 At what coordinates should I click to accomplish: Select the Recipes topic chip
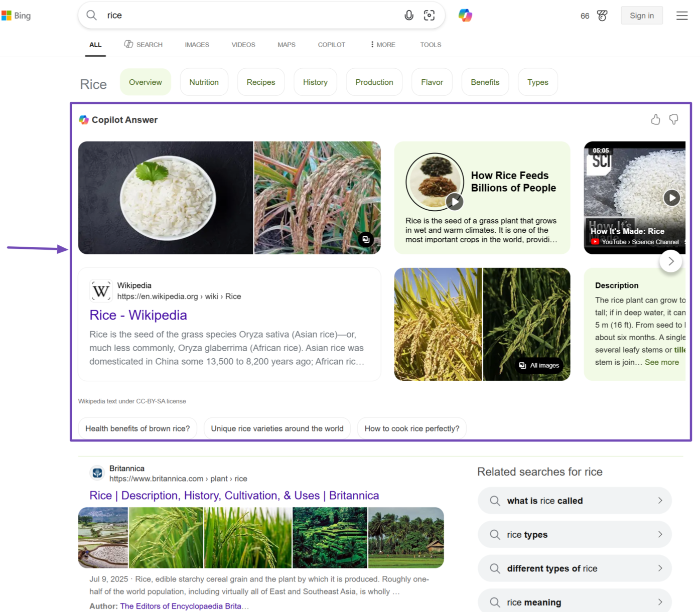point(261,82)
